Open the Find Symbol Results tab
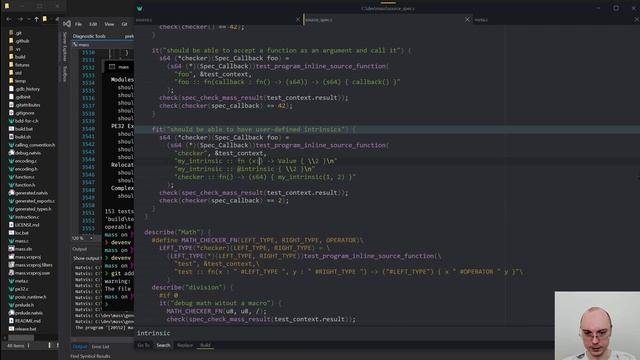This screenshot has height=360, width=640. pos(90,356)
